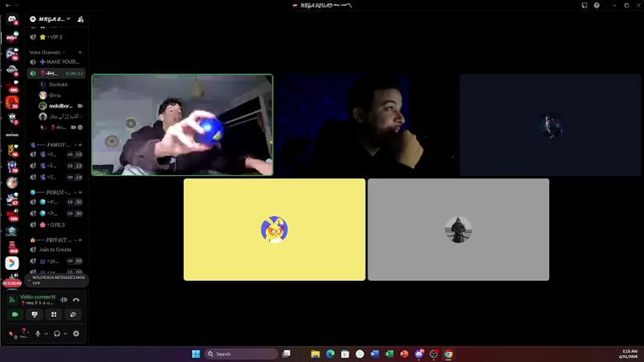This screenshot has width=644, height=362.
Task: Open PowerPoint from taskbar
Action: (x=404, y=354)
